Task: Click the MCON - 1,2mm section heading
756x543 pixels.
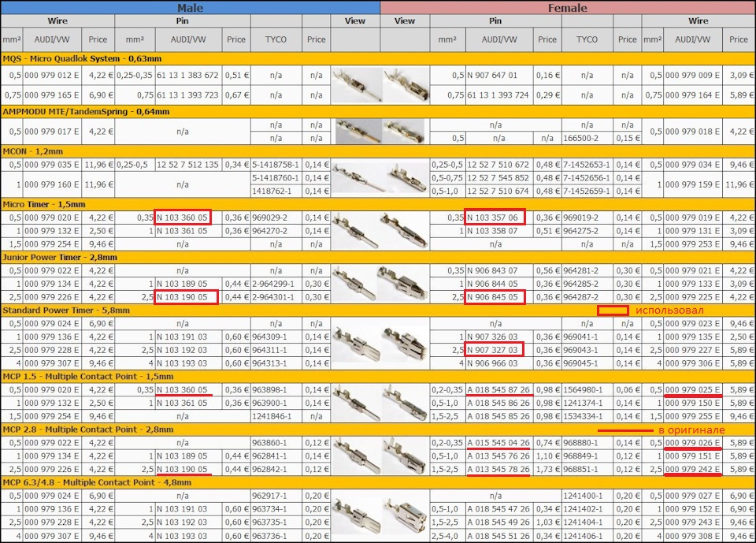Action: click(x=33, y=151)
